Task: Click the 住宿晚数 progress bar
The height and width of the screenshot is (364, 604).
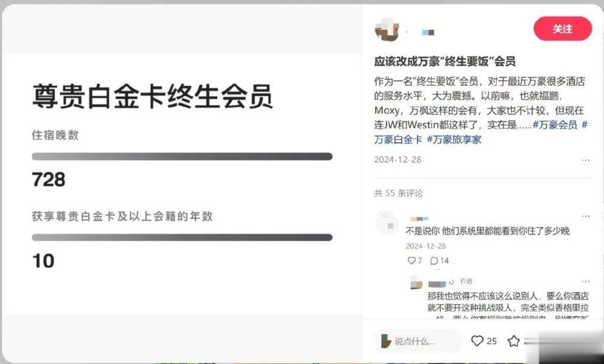Action: (x=182, y=156)
